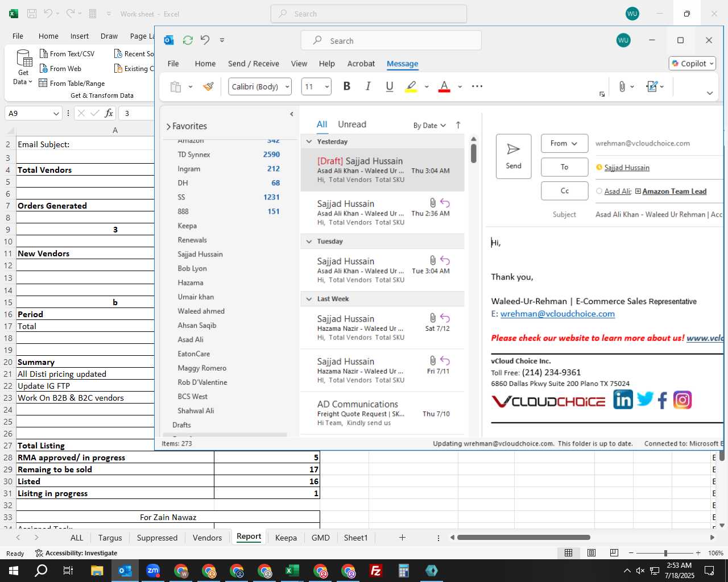Open File Explorer from taskbar
This screenshot has height=582, width=728.
97,571
